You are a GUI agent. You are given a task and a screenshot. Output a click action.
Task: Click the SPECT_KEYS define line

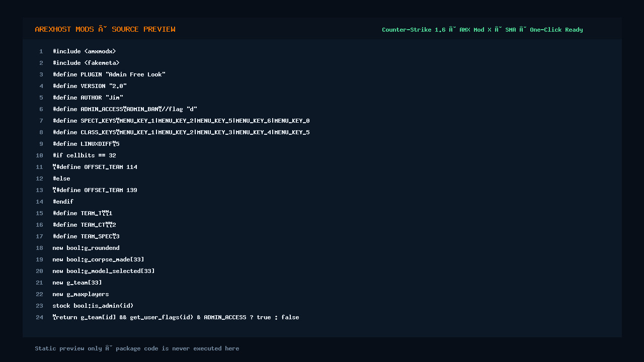[181, 121]
